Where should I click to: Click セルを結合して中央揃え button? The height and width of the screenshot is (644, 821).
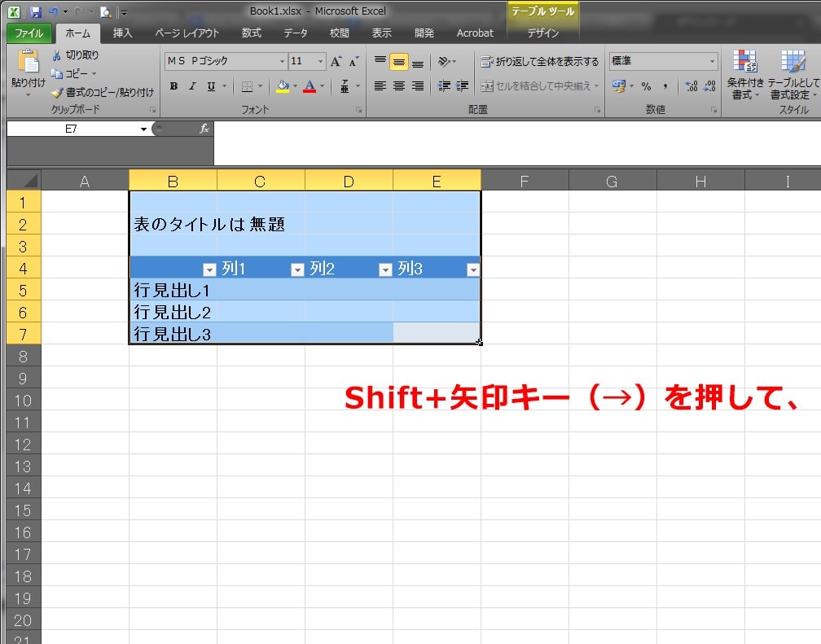(x=538, y=85)
